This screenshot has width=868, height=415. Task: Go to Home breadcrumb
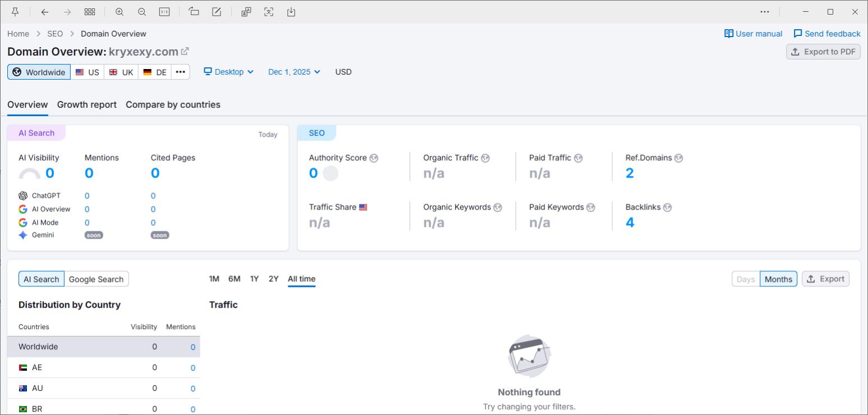point(18,34)
